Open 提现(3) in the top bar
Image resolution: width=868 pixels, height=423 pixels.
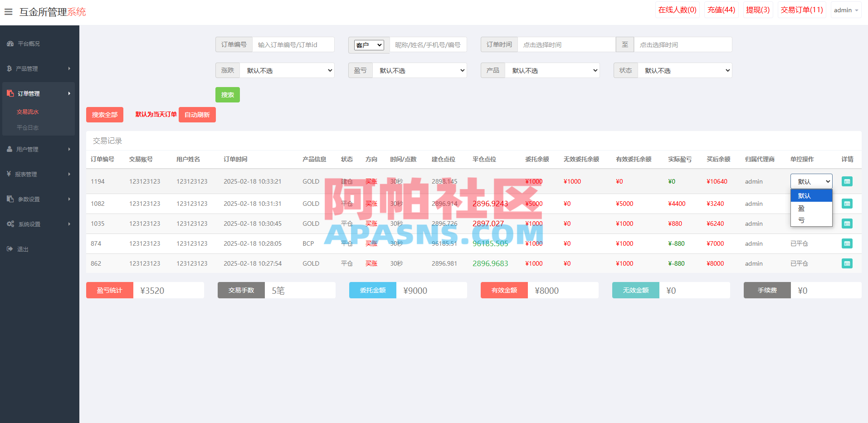point(757,10)
